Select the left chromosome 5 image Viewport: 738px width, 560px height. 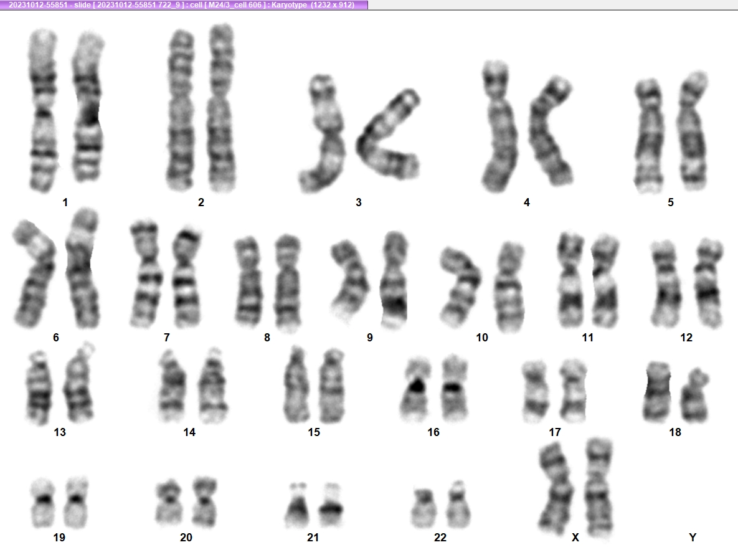[648, 136]
